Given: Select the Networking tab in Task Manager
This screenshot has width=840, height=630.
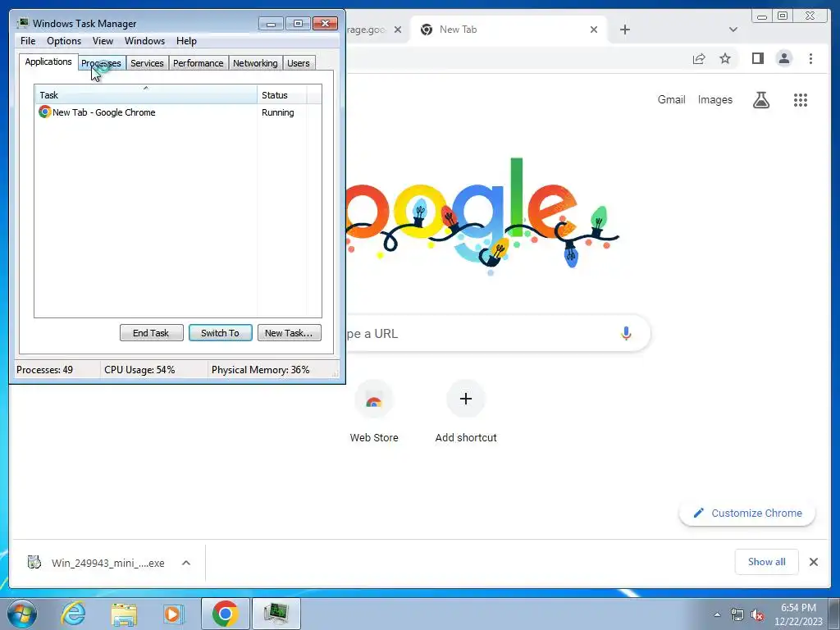Looking at the screenshot, I should (255, 63).
